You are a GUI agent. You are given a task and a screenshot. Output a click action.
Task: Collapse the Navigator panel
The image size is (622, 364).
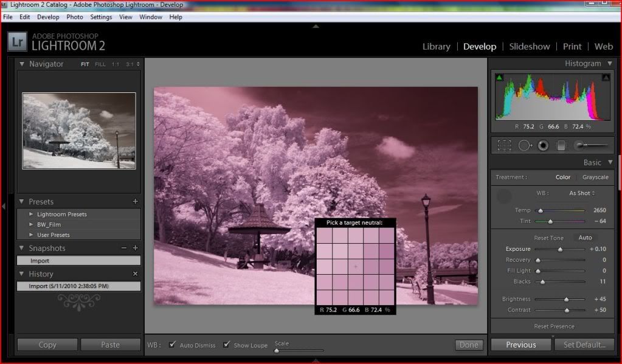click(22, 64)
